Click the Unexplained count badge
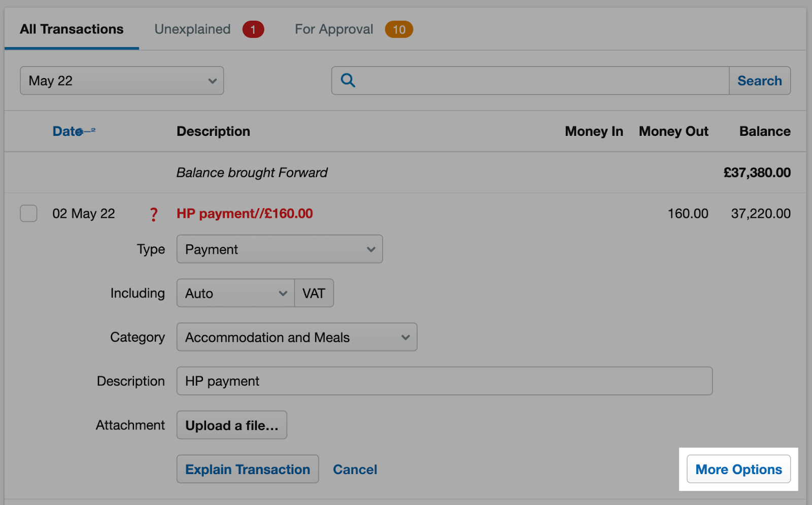This screenshot has width=812, height=505. pyautogui.click(x=253, y=29)
